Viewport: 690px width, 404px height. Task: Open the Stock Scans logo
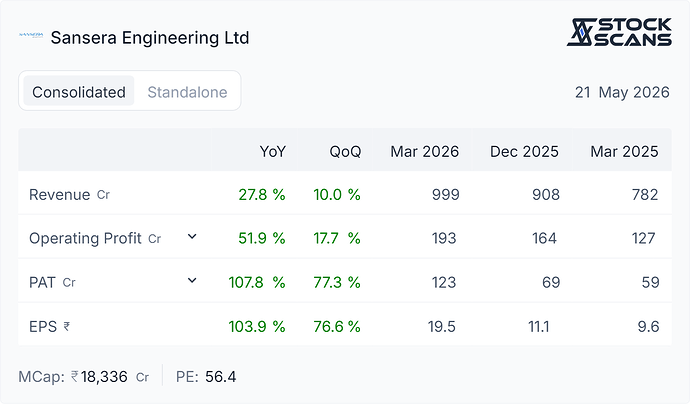coord(619,32)
